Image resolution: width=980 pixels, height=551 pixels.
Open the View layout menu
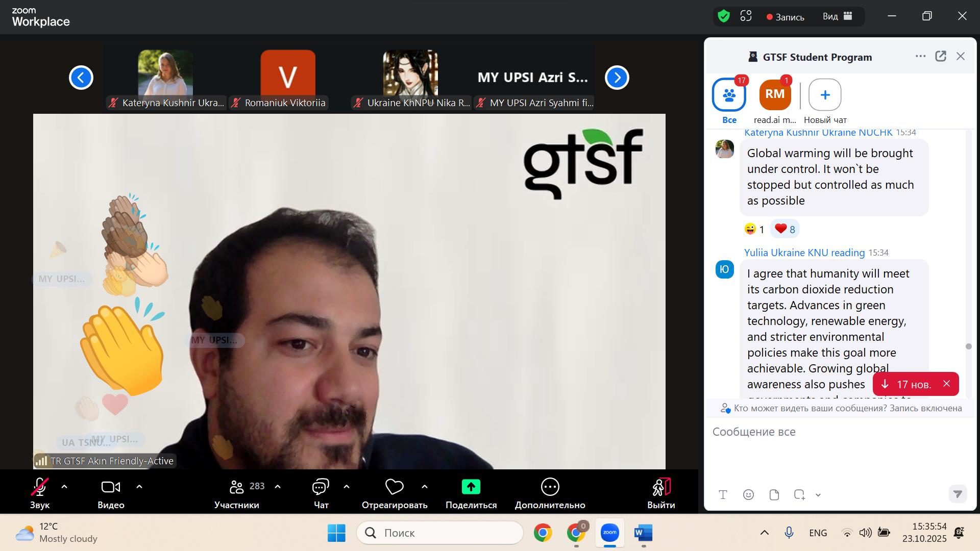[837, 16]
